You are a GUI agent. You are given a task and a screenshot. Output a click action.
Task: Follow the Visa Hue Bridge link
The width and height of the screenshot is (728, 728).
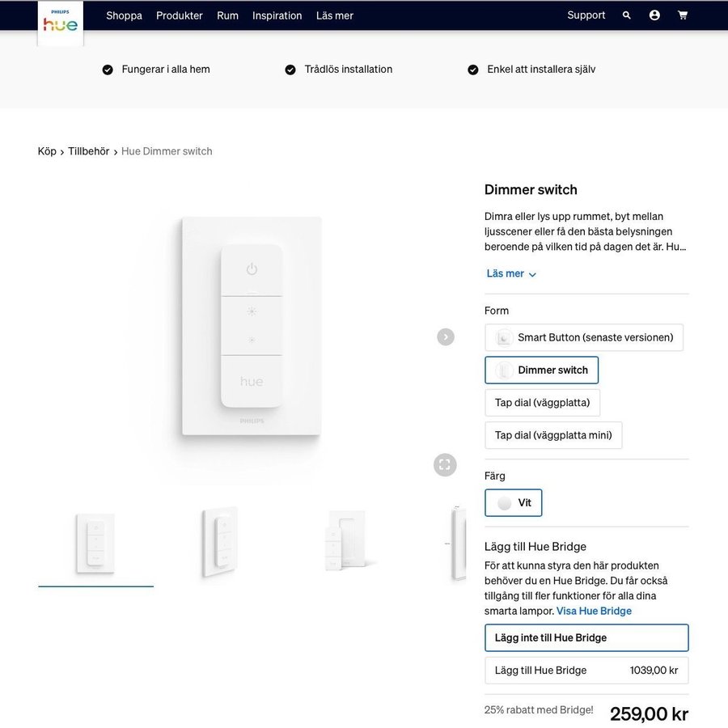(594, 611)
